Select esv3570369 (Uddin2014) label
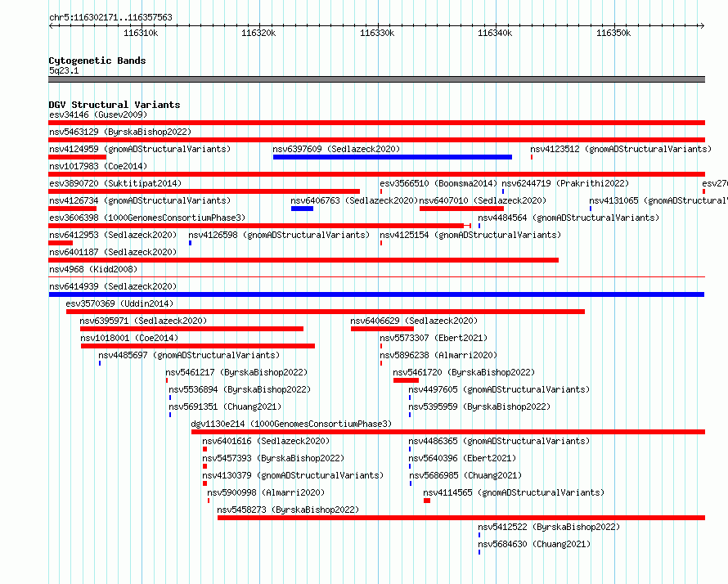This screenshot has height=584, width=728. (x=119, y=303)
